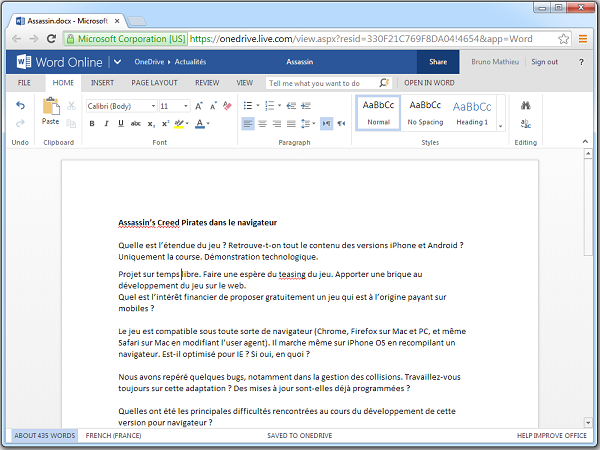Switch to the REVIEW tab
The height and width of the screenshot is (450, 600).
click(x=207, y=83)
